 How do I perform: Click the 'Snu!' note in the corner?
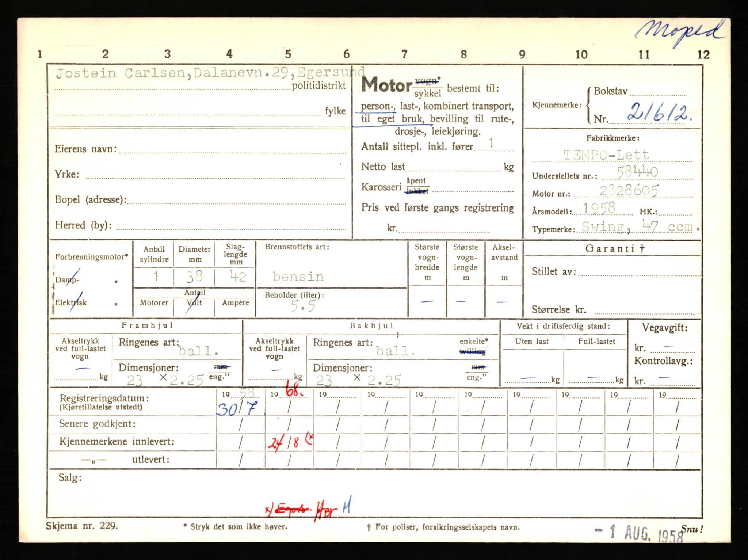coord(692,529)
